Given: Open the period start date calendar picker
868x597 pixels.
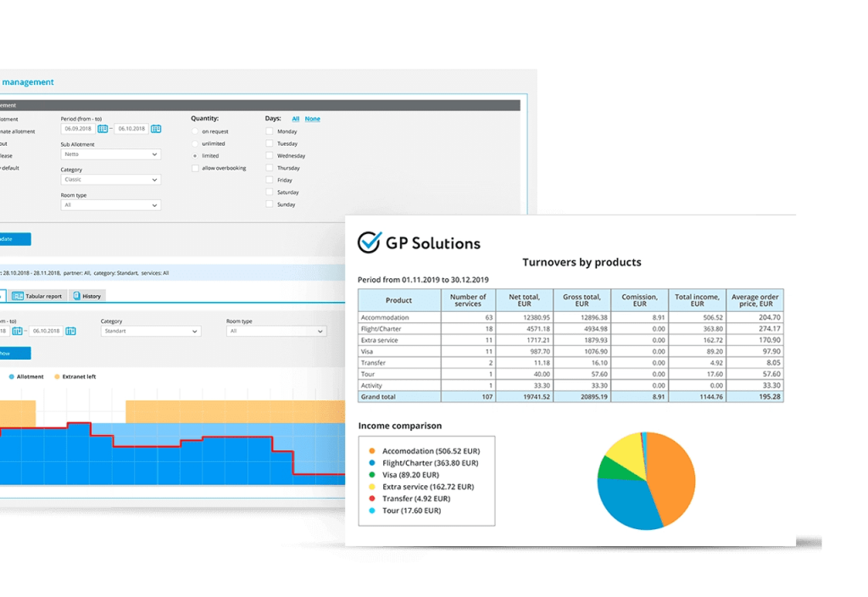Looking at the screenshot, I should point(103,129).
